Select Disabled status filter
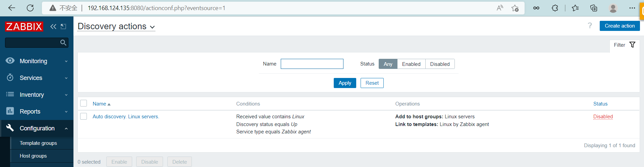The height and width of the screenshot is (167, 644). (x=440, y=64)
